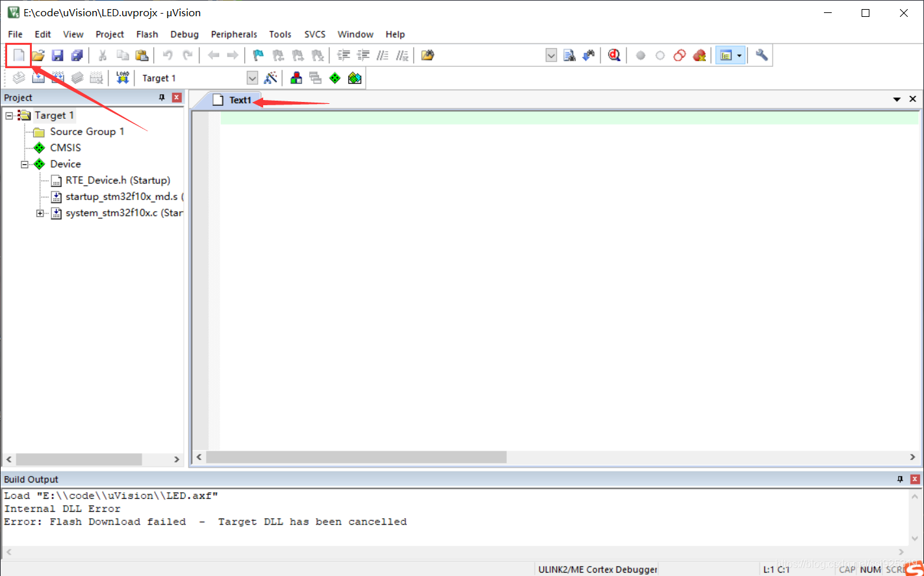Click the Batch Build icon
The image size is (924, 576).
pyautogui.click(x=77, y=78)
